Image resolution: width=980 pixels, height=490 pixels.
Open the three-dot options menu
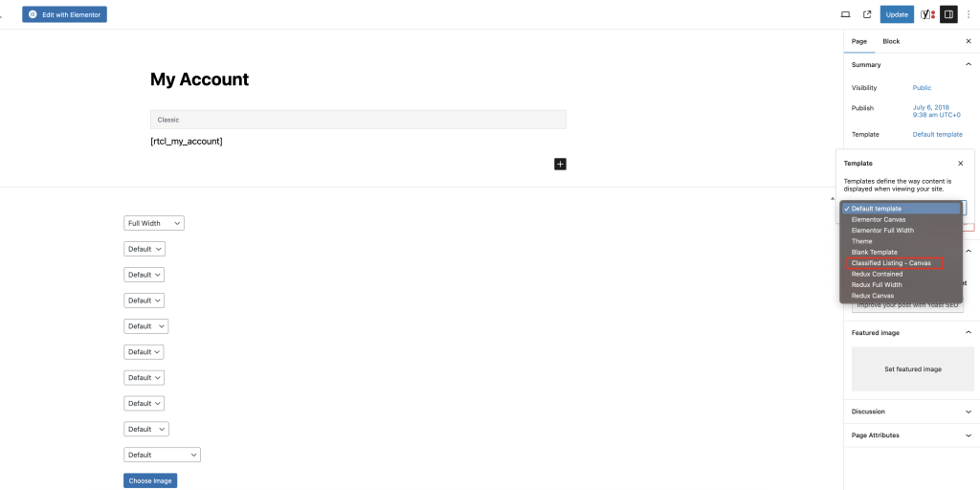969,14
